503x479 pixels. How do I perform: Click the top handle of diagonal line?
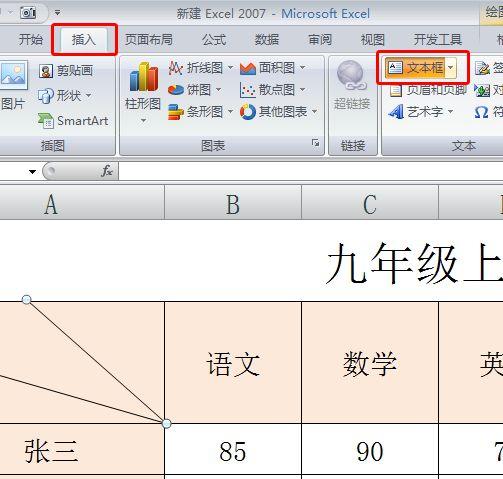tap(27, 299)
